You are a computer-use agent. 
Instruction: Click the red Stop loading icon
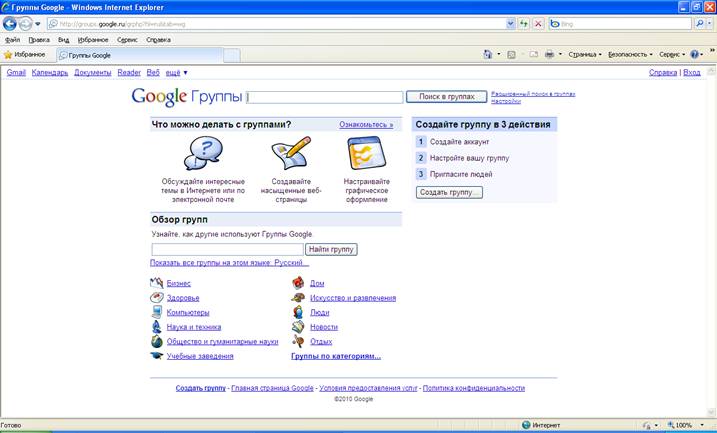539,24
